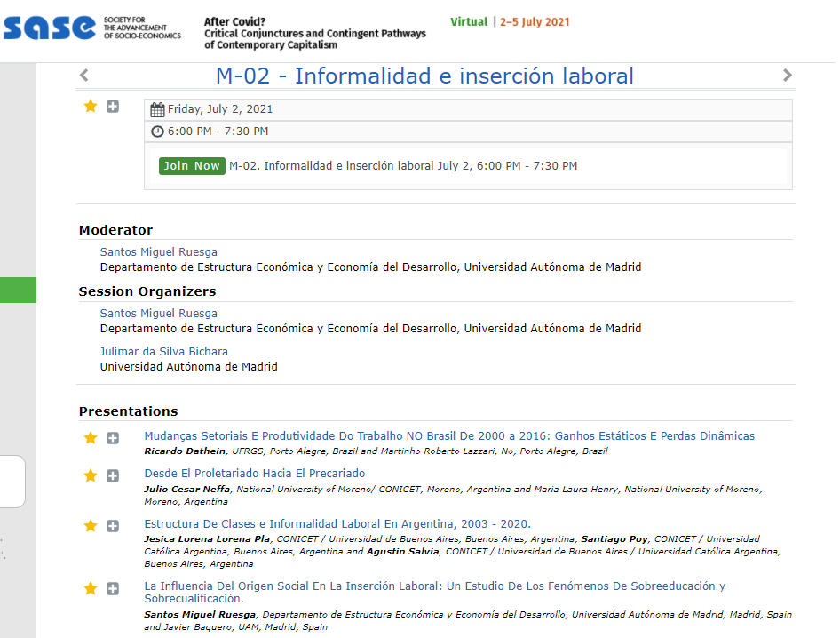This screenshot has height=638, width=840.
Task: Click the green sidebar tab
Action: pyautogui.click(x=19, y=290)
